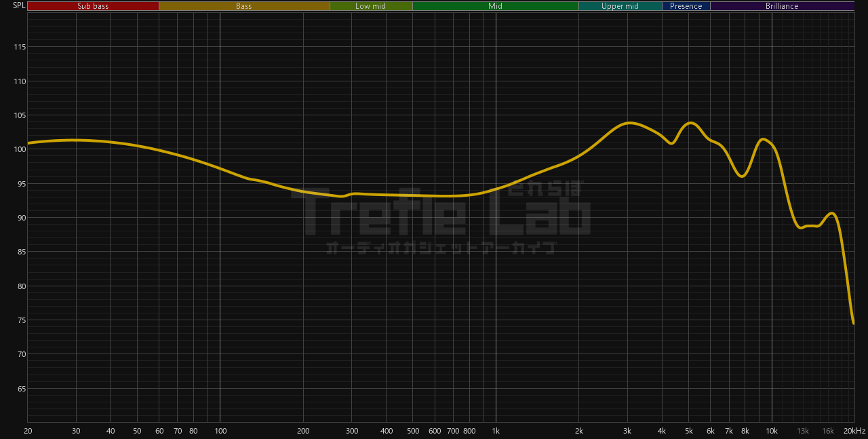Select the 400 label on the frequency axis
The height and width of the screenshot is (439, 868).
pos(387,431)
